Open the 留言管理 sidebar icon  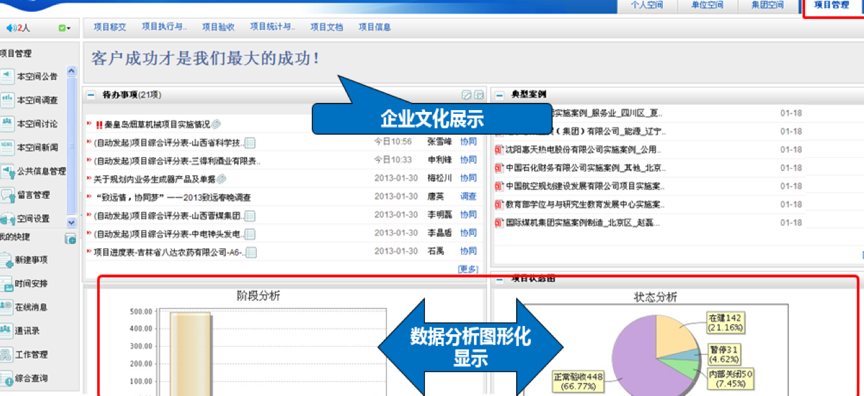pyautogui.click(x=7, y=195)
